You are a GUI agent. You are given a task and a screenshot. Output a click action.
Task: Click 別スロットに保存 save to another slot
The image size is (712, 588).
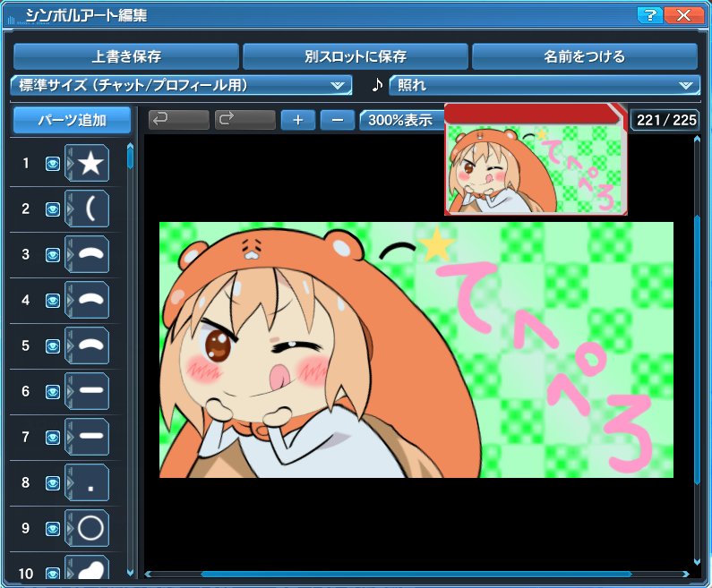point(356,56)
